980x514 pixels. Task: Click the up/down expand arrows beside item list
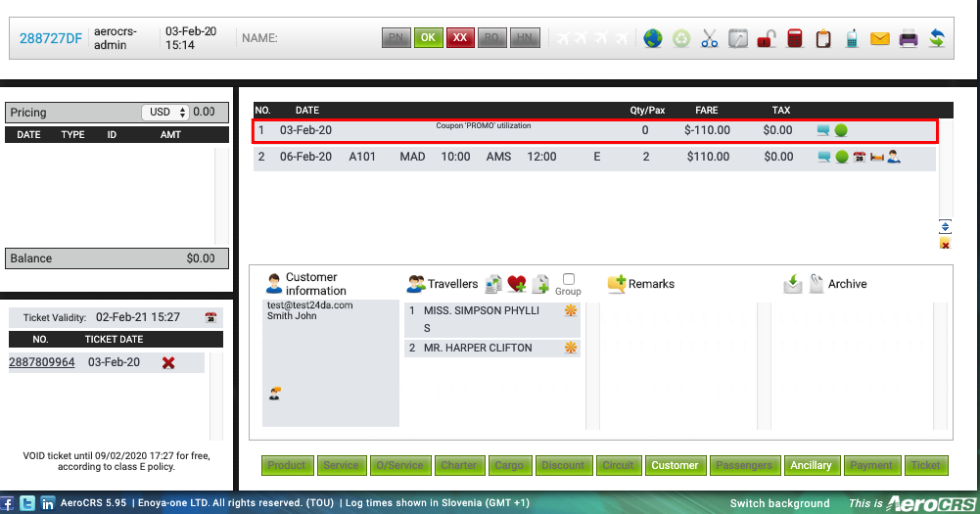pyautogui.click(x=945, y=226)
